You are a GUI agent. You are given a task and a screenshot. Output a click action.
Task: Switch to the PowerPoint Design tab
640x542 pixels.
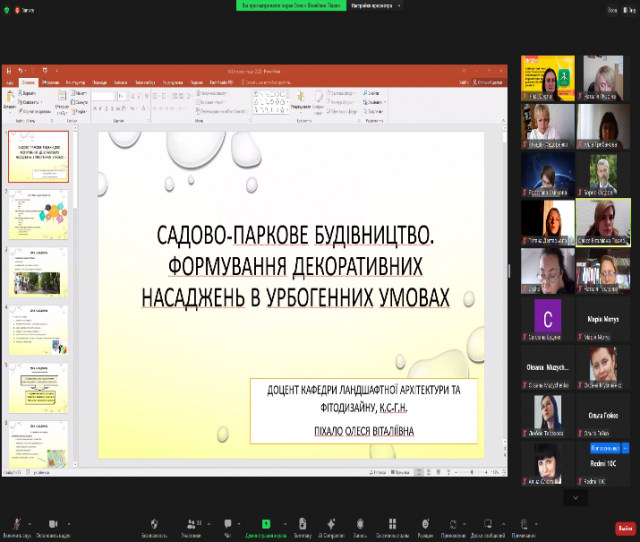pos(76,82)
